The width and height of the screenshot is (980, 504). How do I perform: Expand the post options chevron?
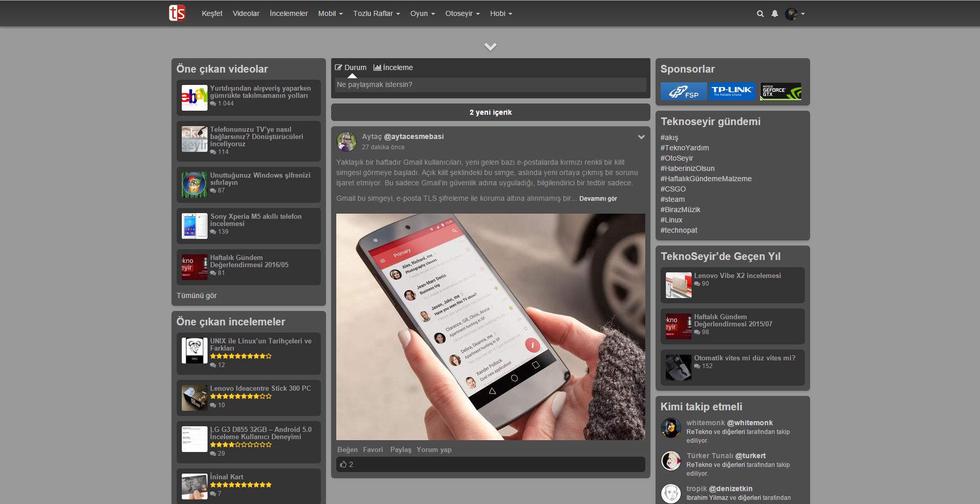coord(641,137)
